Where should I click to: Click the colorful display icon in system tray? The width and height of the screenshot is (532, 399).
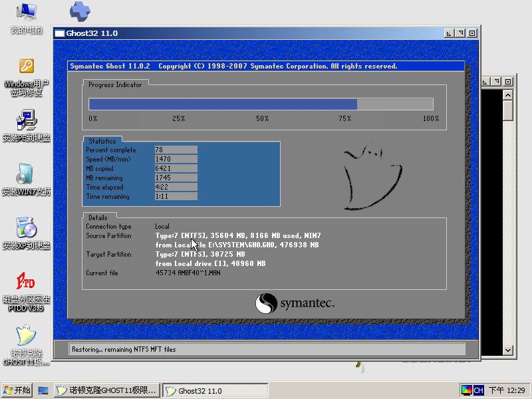pos(467,390)
